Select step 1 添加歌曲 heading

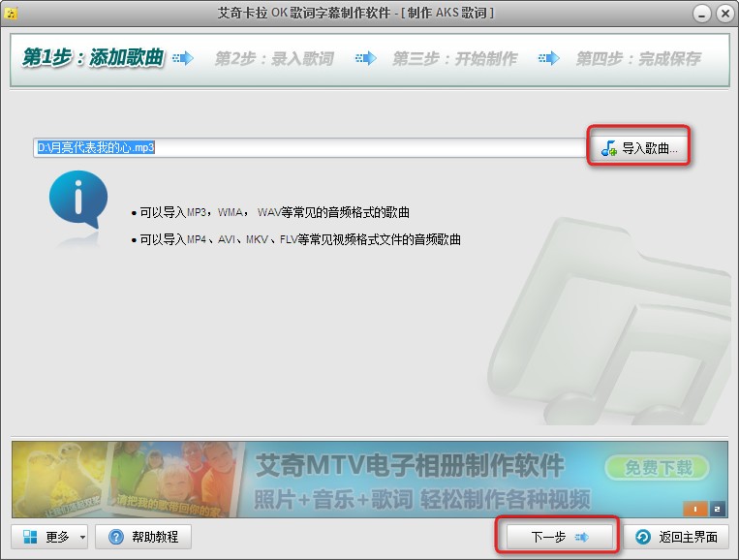(93, 57)
